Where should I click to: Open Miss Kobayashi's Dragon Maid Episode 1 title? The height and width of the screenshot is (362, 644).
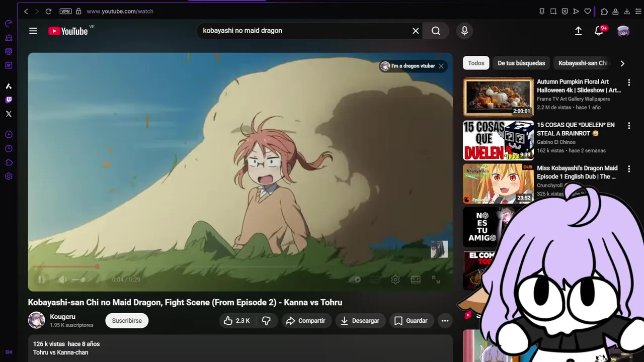pyautogui.click(x=577, y=172)
